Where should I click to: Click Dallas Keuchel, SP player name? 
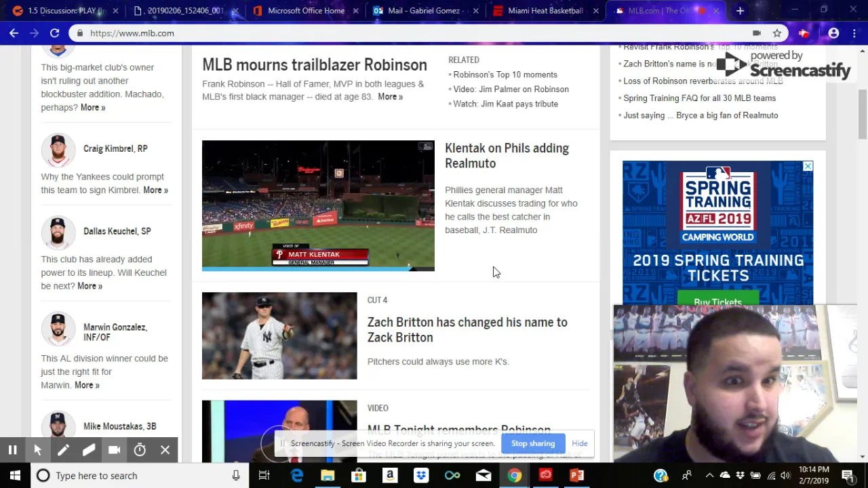(x=117, y=231)
